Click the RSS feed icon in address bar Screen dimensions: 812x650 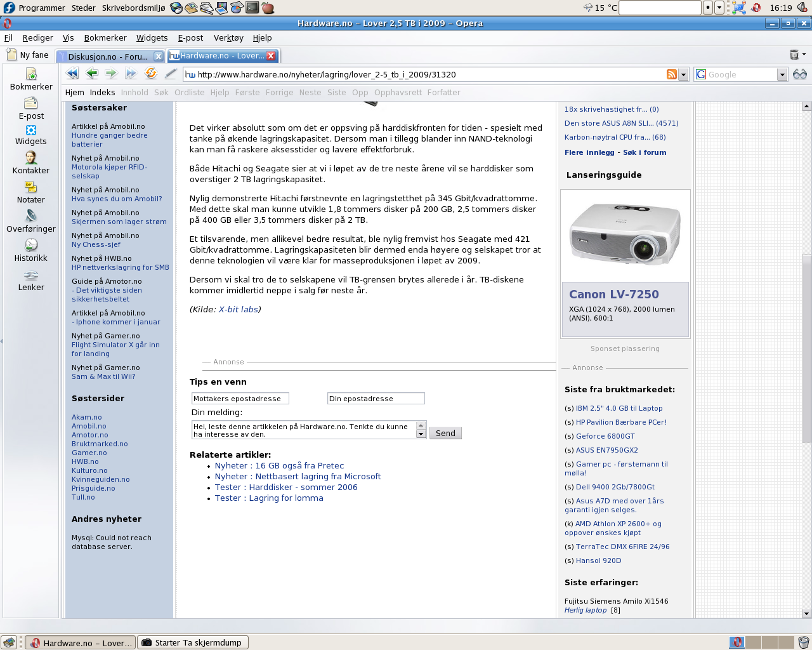coord(672,74)
